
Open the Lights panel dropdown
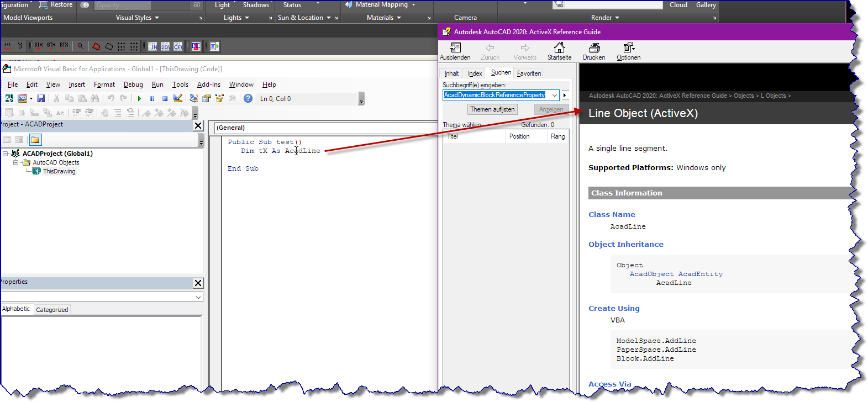coord(247,18)
